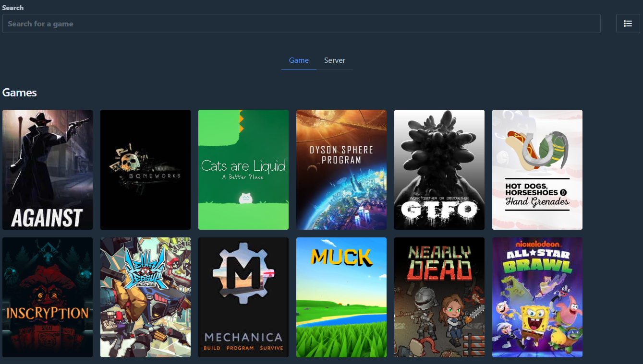Select the Muck game cover

(341, 297)
